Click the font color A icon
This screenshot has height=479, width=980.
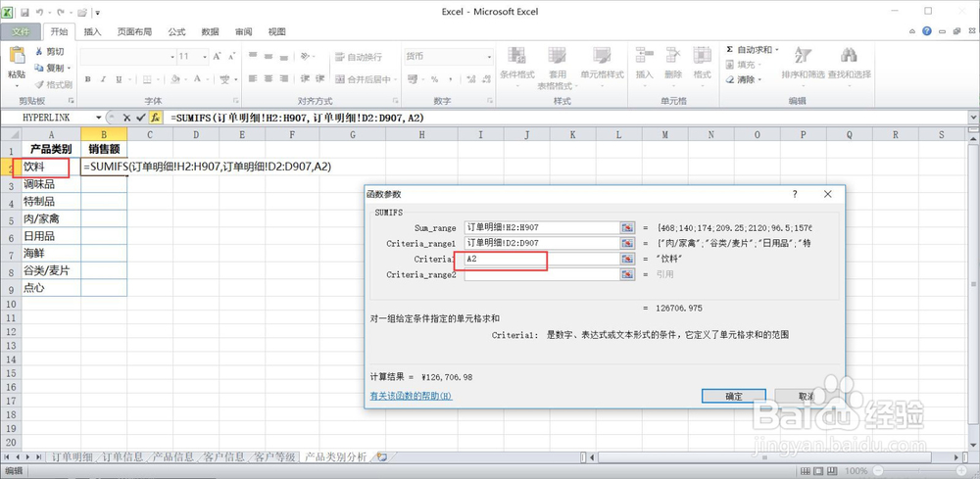click(198, 79)
